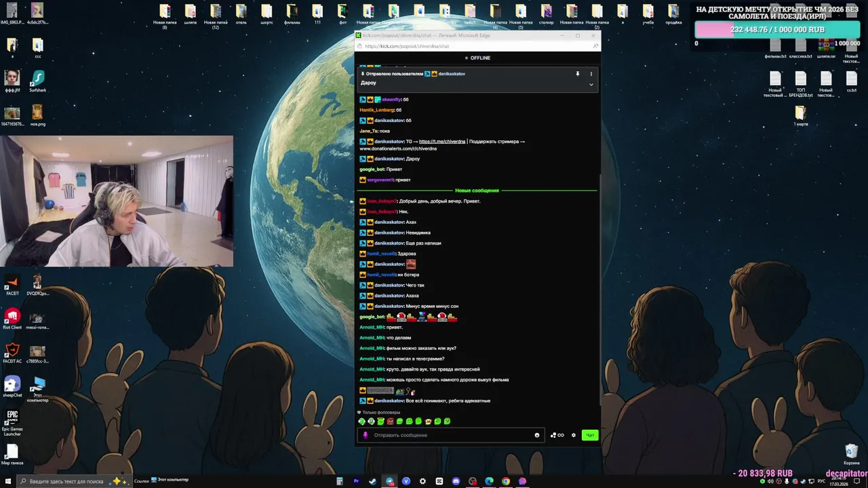Click the РУС language indicator in tray
Image resolution: width=868 pixels, height=488 pixels.
point(821,481)
